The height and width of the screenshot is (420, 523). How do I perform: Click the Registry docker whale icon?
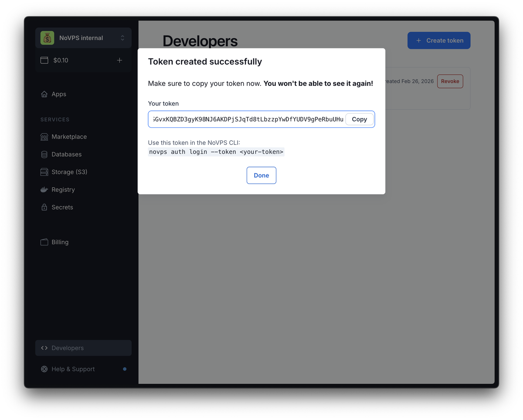44,190
